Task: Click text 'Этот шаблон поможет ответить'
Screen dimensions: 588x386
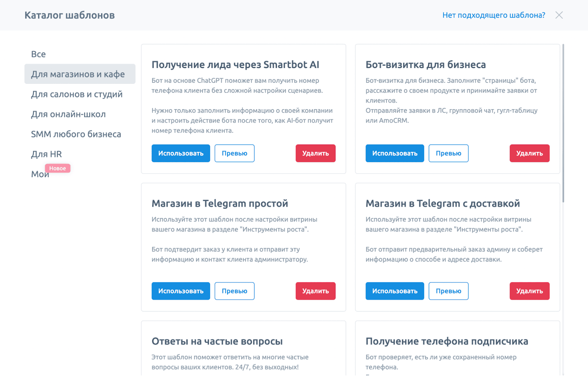Action: (x=230, y=362)
